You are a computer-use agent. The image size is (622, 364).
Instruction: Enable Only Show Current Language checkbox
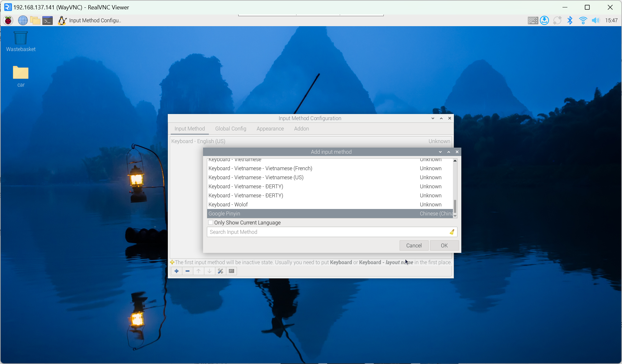pos(211,223)
